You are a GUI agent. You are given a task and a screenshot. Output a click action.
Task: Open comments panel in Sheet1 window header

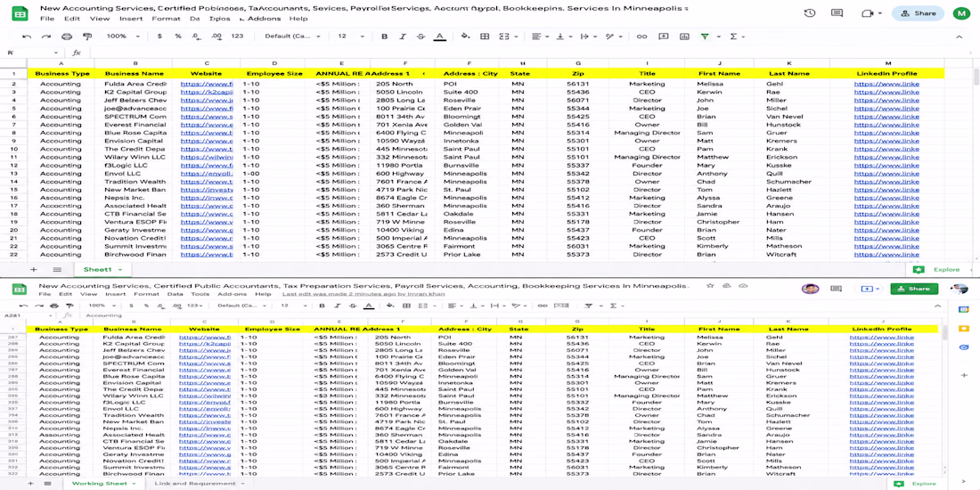pyautogui.click(x=837, y=13)
